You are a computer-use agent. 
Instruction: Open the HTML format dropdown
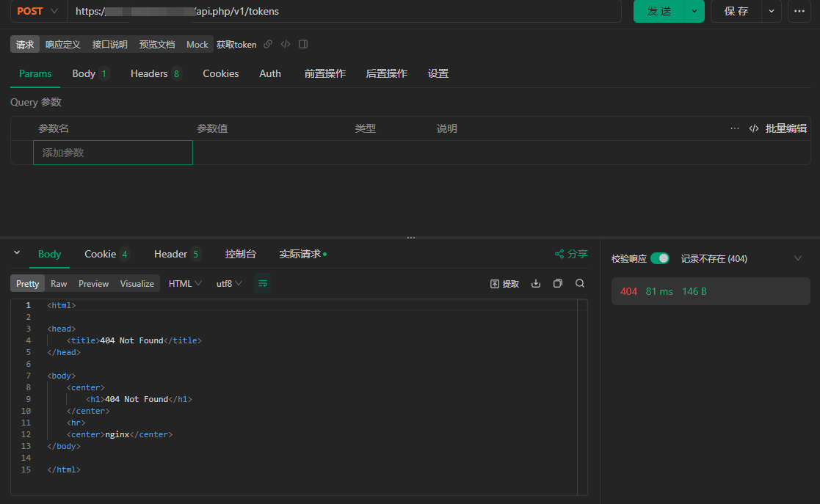[185, 284]
